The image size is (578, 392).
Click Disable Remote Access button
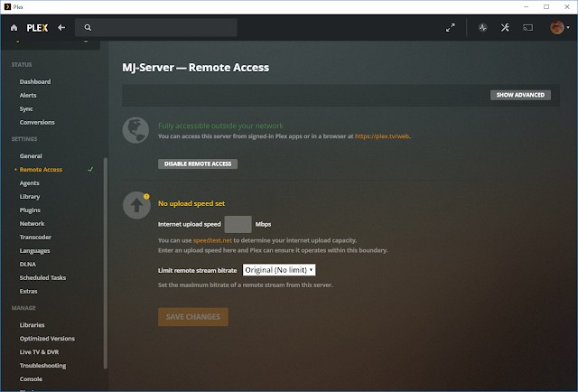coord(198,164)
